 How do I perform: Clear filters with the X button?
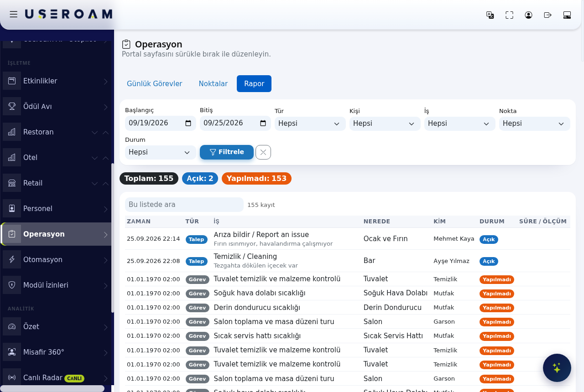click(x=263, y=152)
